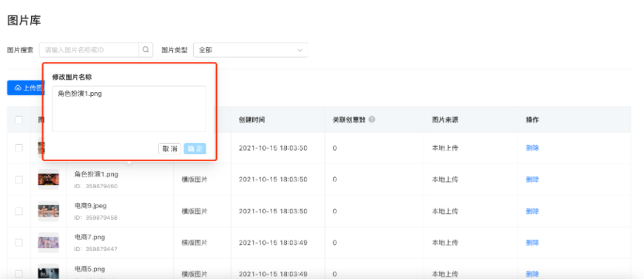Click the 图片类型 label
The height and width of the screenshot is (279, 644).
(174, 50)
